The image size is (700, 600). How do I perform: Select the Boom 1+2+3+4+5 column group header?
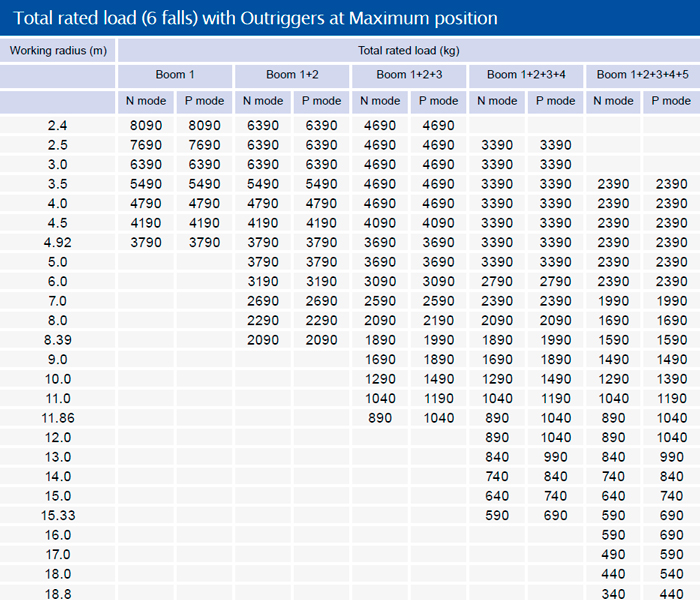coord(643,75)
